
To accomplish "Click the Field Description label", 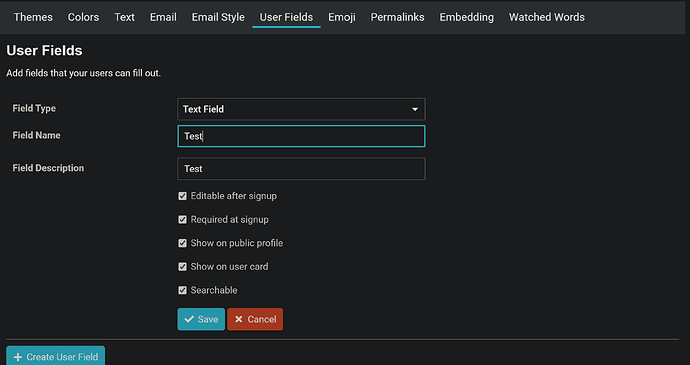I will [48, 168].
